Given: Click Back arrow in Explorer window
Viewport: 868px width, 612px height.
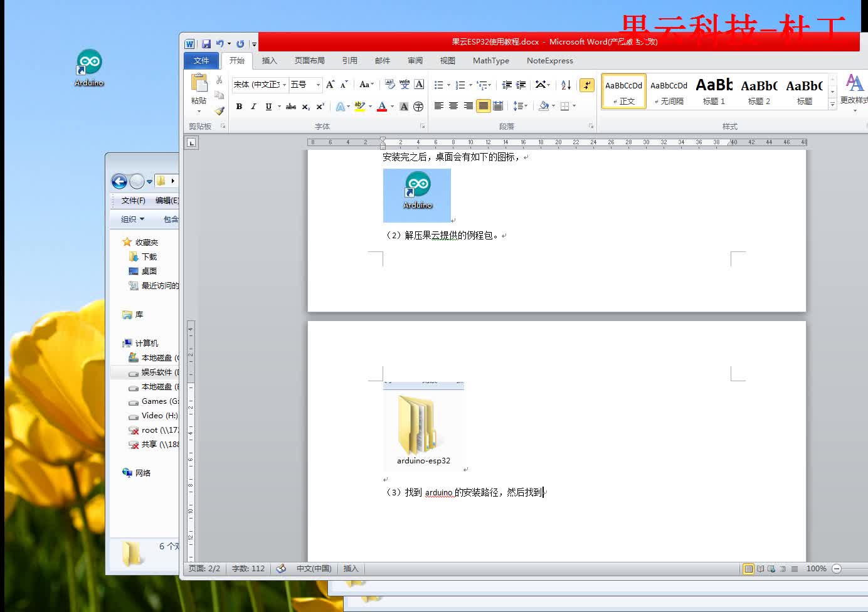Looking at the screenshot, I should tap(119, 181).
